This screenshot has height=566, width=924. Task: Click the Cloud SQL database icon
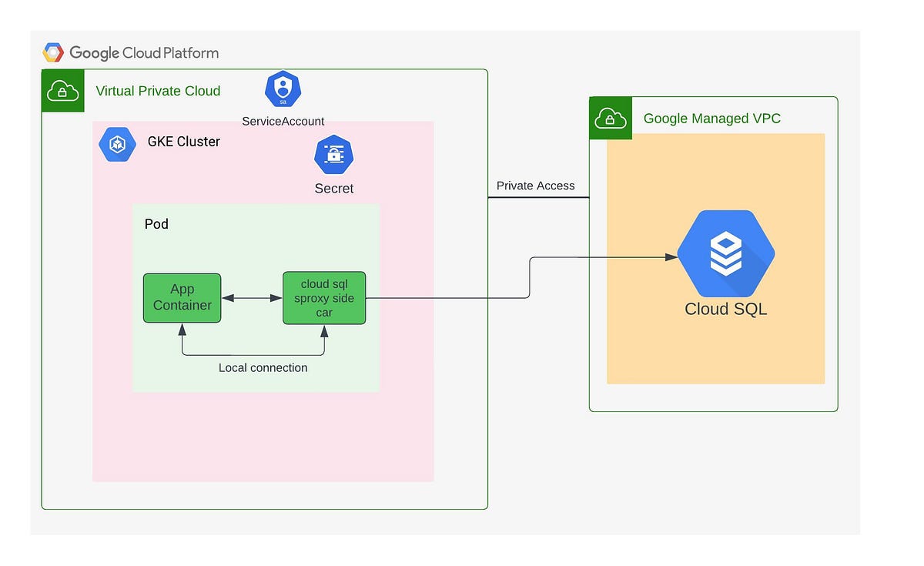(x=725, y=254)
